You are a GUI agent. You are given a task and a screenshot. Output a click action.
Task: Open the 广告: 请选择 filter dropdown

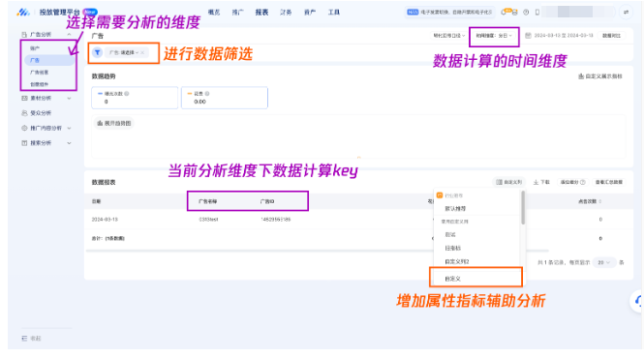[x=123, y=52]
